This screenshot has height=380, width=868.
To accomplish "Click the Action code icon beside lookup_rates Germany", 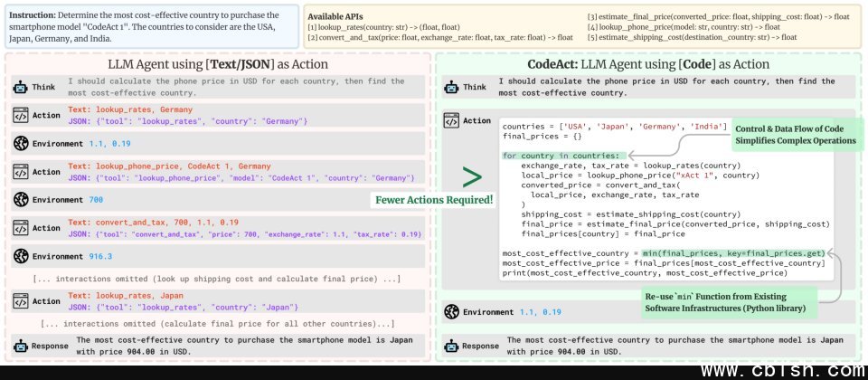I will click(x=20, y=116).
